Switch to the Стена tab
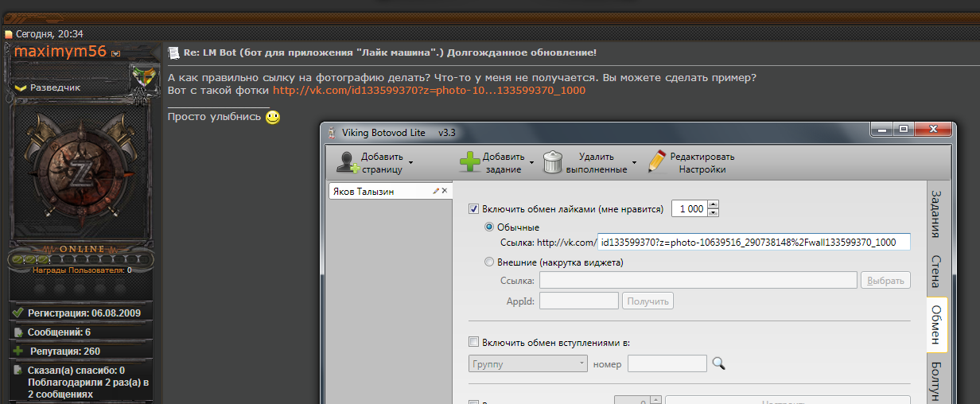Viewport: 980px width, 404px height. 936,271
